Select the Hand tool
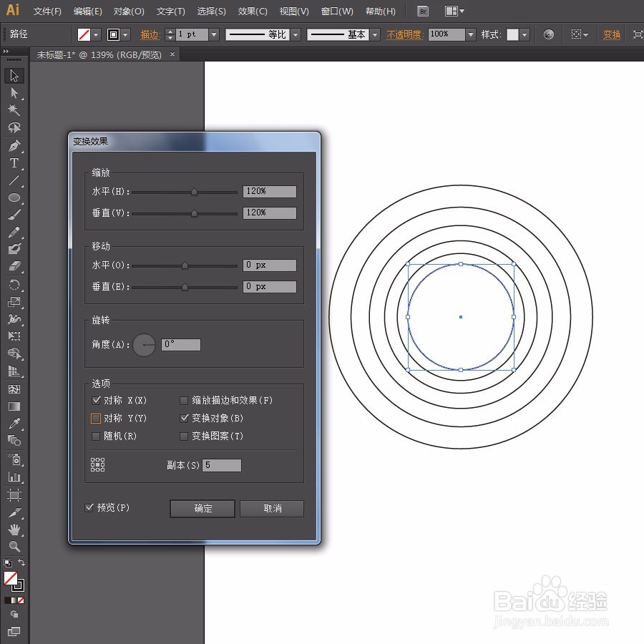The width and height of the screenshot is (644, 644). pos(15,530)
